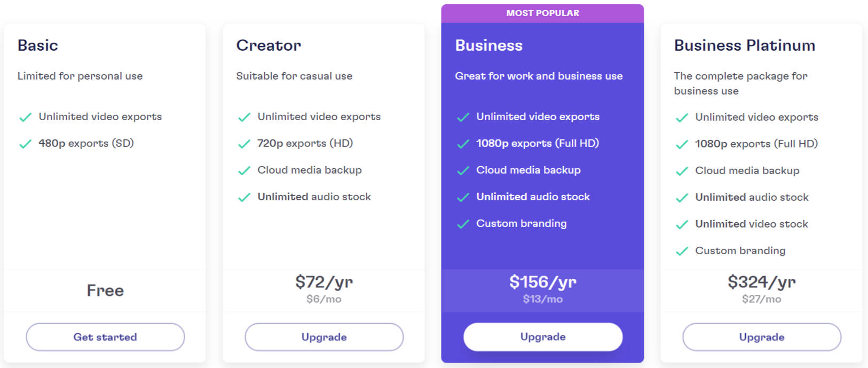Screen dimensions: 868x368
Task: Click the $156/yr Business price
Action: (x=543, y=282)
